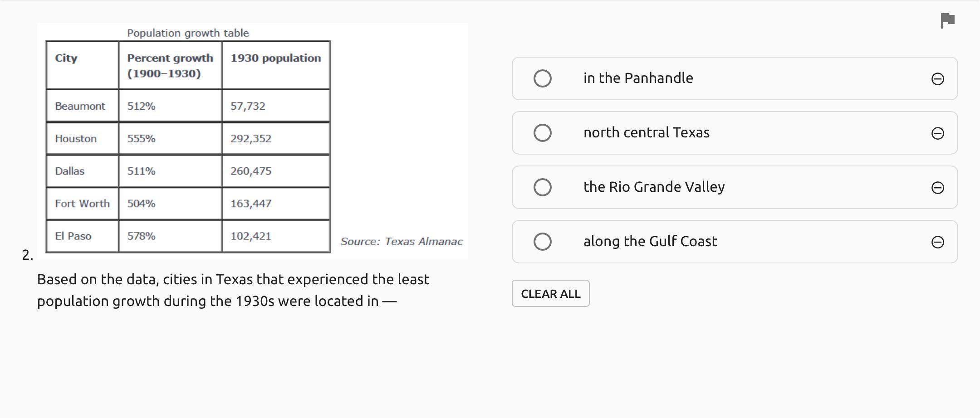Screen dimensions: 980x418
Task: Click the 'Population growth table' title
Action: 188,33
